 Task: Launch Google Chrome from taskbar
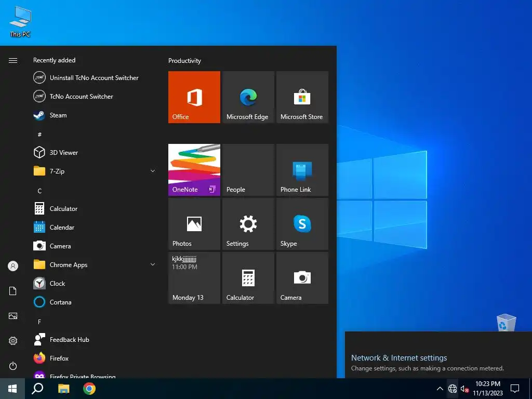click(89, 389)
